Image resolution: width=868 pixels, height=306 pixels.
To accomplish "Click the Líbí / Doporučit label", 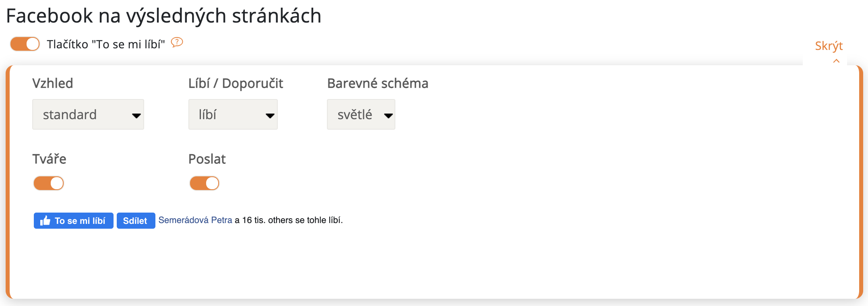I will tap(236, 83).
